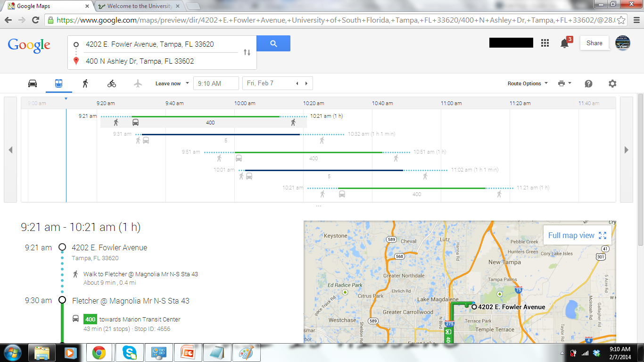The height and width of the screenshot is (362, 644).
Task: Open the notifications bell icon
Action: click(564, 43)
